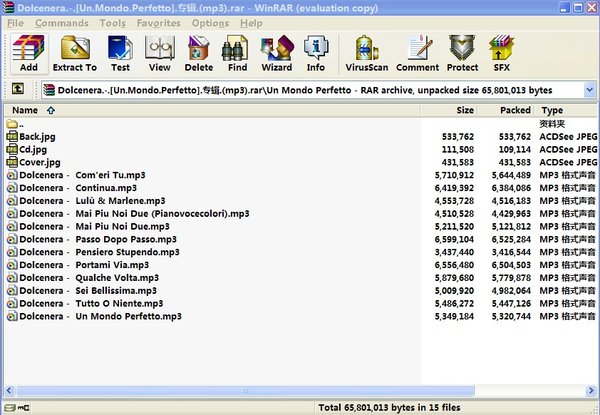Open the Options menu
Screen dimensions: 600x415
click(210, 23)
